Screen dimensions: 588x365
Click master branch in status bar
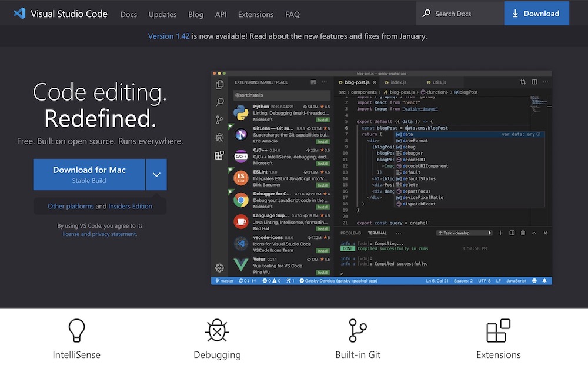[225, 280]
